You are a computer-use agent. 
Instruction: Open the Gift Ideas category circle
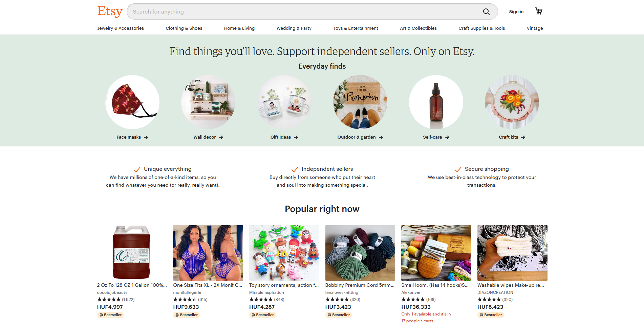click(284, 102)
